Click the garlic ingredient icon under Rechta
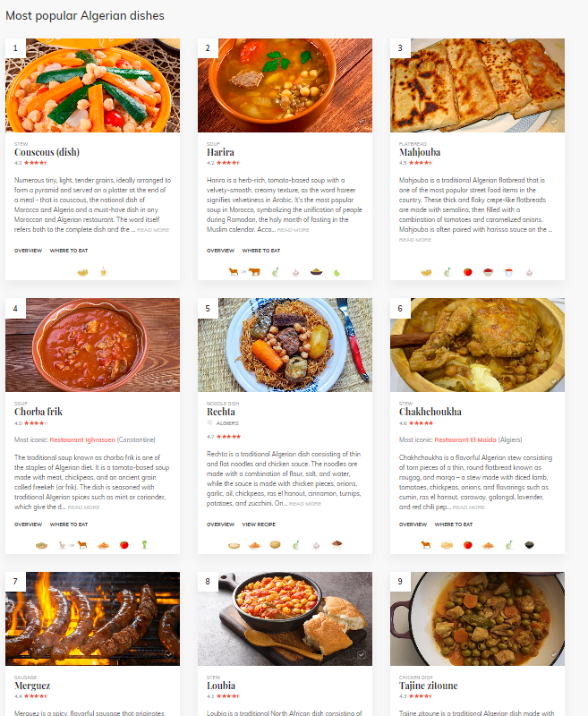The image size is (588, 716). coord(316,545)
